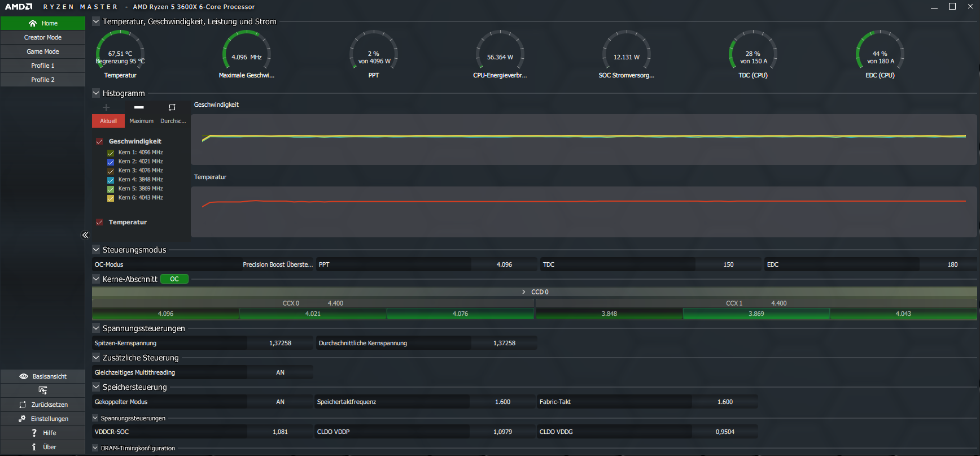The height and width of the screenshot is (456, 980).
Task: Collapse Spannungssteuerungen section with Spitzen-Kernspannung
Action: (x=96, y=328)
